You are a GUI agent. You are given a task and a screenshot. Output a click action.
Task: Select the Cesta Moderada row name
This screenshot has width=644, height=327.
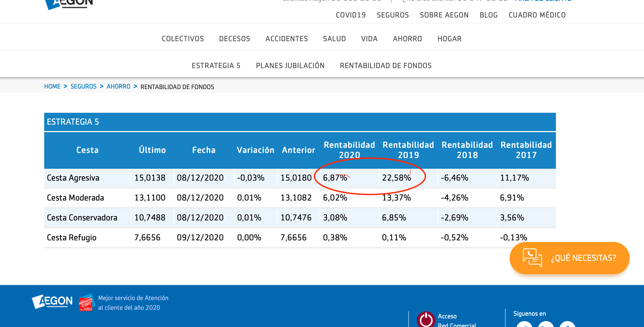(75, 198)
